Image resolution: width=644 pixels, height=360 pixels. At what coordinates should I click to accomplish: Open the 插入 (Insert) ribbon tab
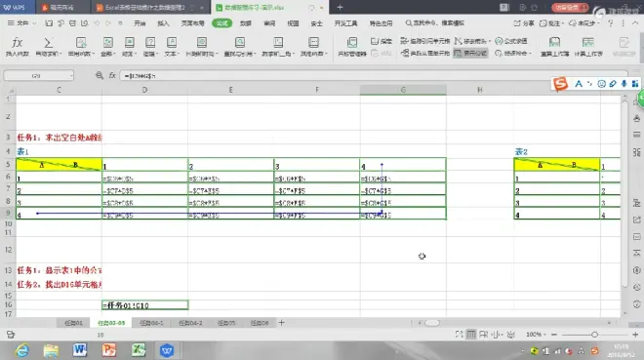(x=163, y=23)
